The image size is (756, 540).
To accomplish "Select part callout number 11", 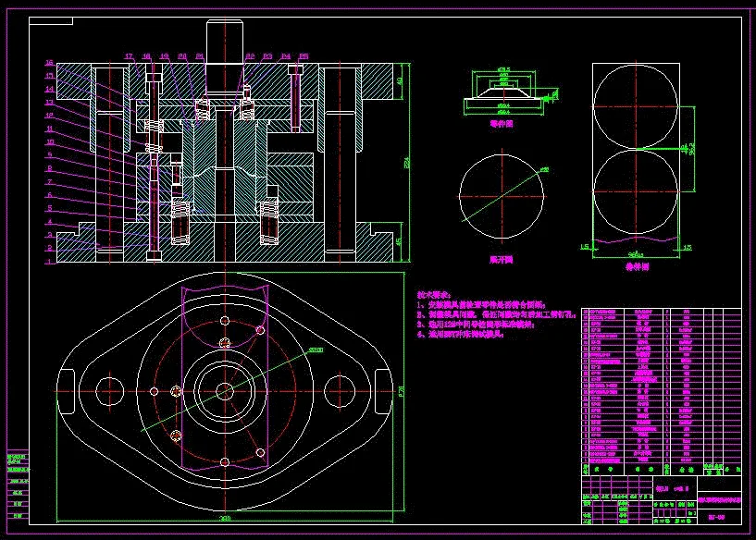I will coord(49,129).
